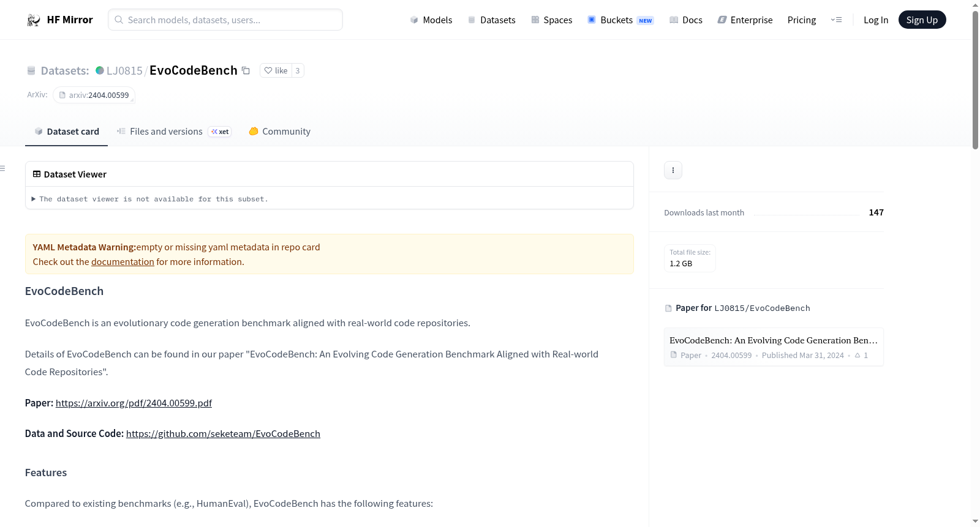Open the arxiv:2404.00599 tag

[x=94, y=95]
